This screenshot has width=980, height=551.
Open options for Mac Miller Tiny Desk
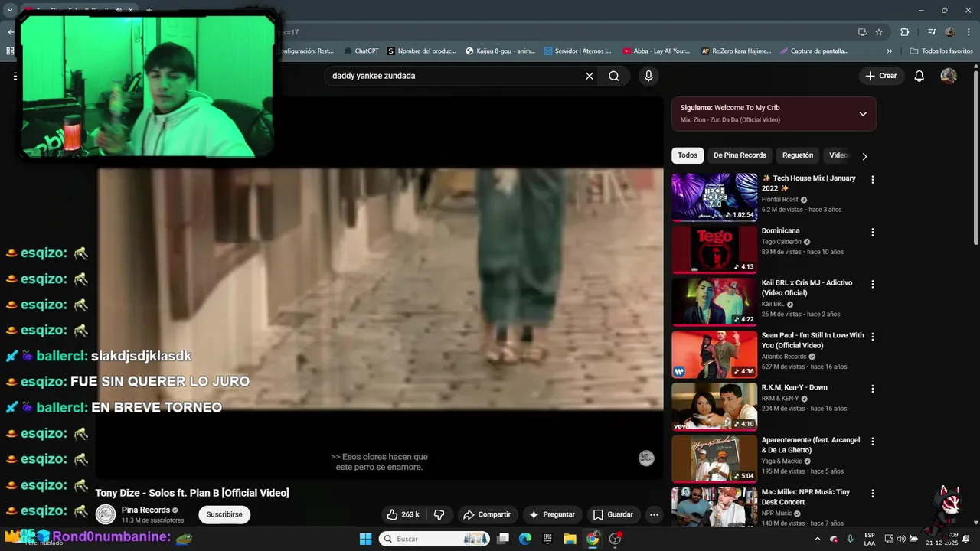click(872, 494)
